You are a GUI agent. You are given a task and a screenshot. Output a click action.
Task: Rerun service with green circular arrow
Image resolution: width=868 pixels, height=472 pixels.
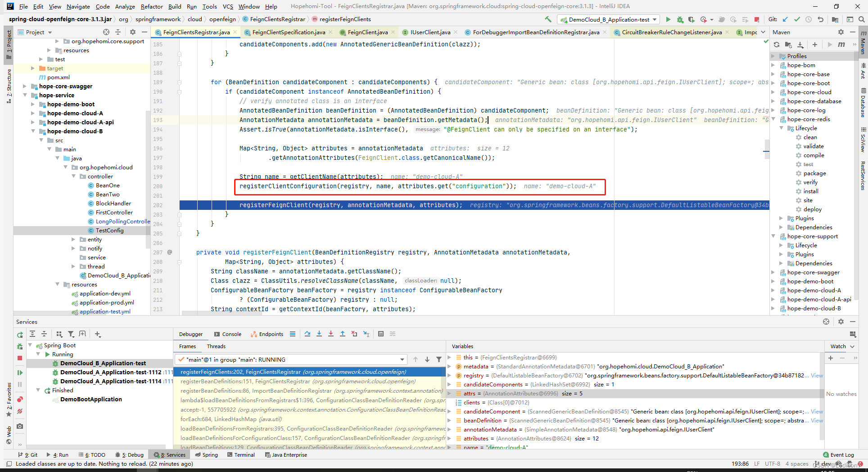pyautogui.click(x=20, y=335)
